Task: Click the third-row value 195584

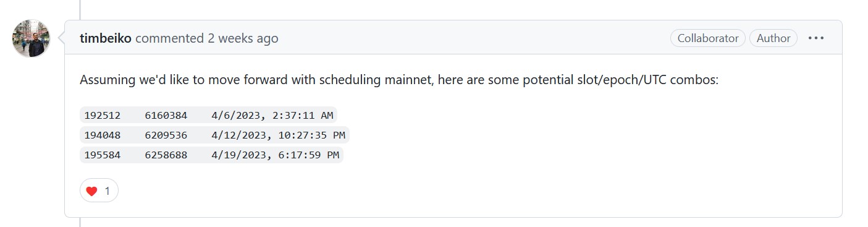Action: coord(102,155)
